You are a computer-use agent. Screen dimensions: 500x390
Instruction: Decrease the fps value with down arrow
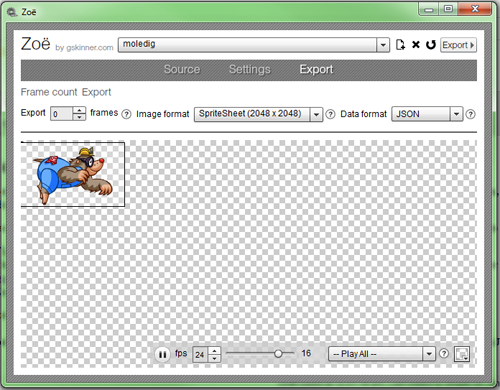click(x=214, y=358)
